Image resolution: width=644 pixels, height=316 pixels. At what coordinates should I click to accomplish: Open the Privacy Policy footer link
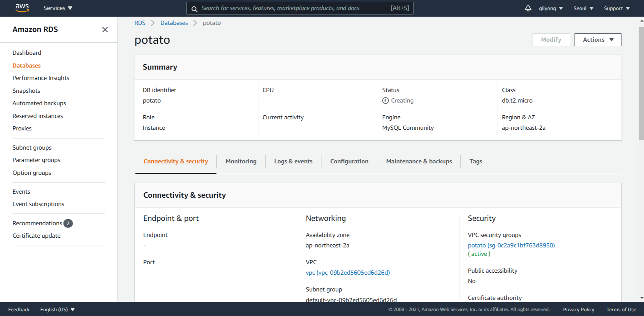point(578,310)
